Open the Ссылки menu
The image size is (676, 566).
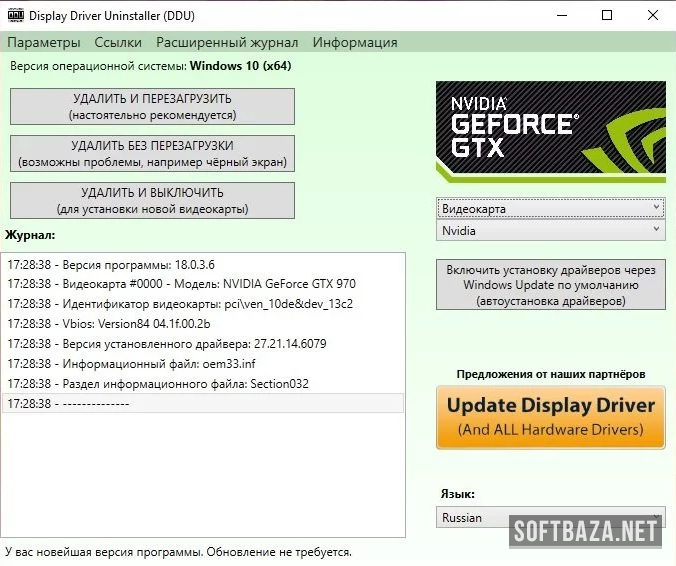[118, 42]
